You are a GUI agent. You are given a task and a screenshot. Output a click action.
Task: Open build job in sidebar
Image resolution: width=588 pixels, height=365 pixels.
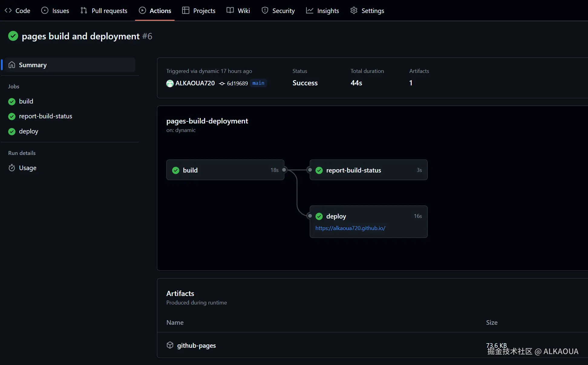tap(26, 101)
